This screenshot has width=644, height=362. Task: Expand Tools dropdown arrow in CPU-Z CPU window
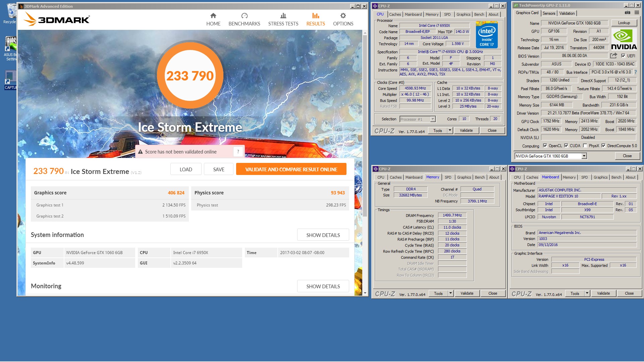[x=450, y=130]
